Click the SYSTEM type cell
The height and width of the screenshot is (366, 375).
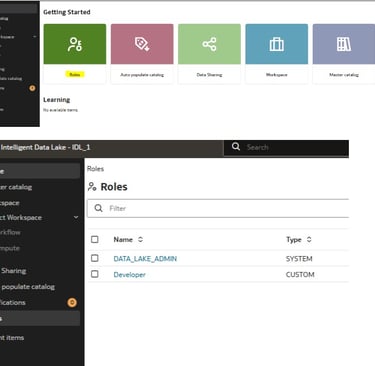click(299, 259)
